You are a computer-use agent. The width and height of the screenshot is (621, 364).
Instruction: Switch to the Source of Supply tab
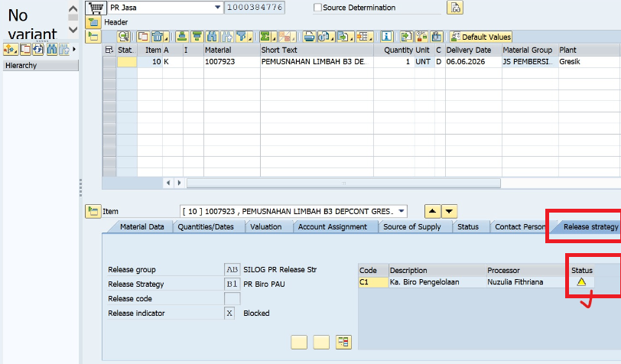[x=412, y=227]
